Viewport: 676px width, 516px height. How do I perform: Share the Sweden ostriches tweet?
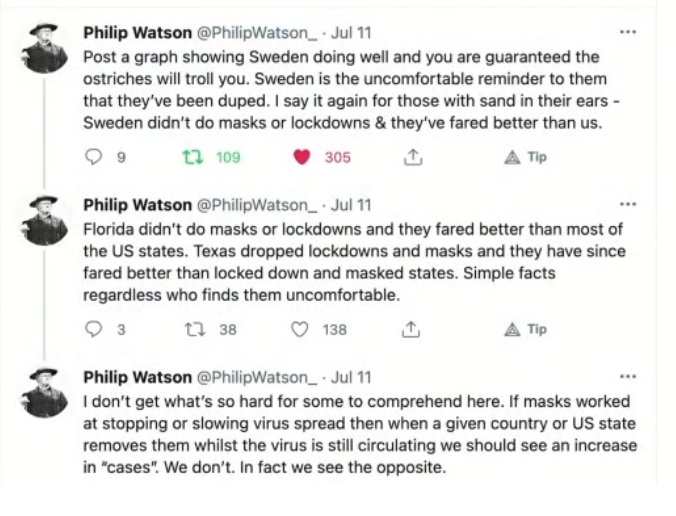[410, 157]
